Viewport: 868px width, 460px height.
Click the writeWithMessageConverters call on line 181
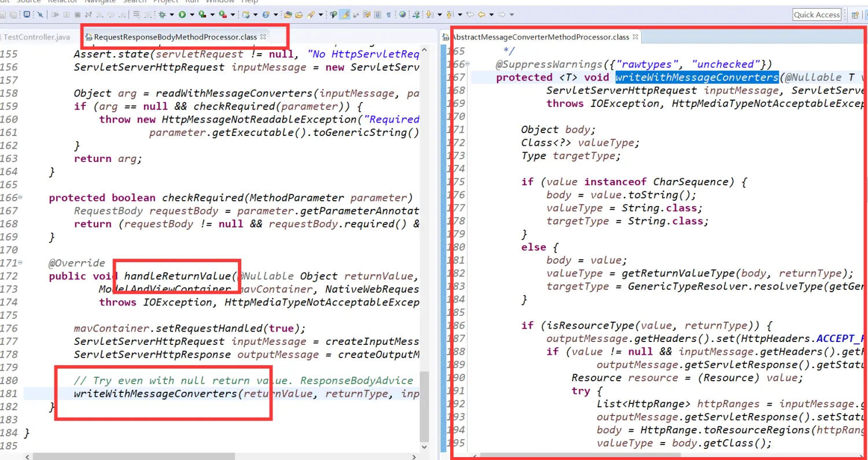point(156,394)
